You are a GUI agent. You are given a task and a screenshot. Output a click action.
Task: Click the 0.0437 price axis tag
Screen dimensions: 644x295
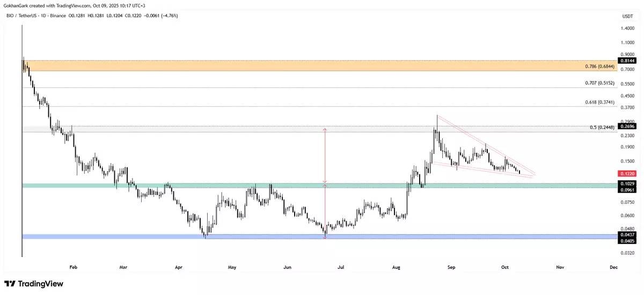point(628,235)
